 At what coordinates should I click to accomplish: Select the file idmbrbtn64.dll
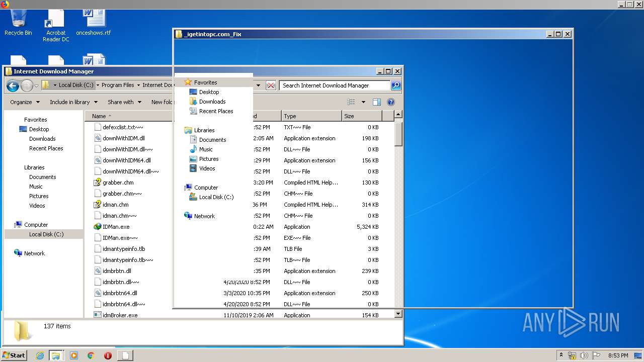click(120, 293)
